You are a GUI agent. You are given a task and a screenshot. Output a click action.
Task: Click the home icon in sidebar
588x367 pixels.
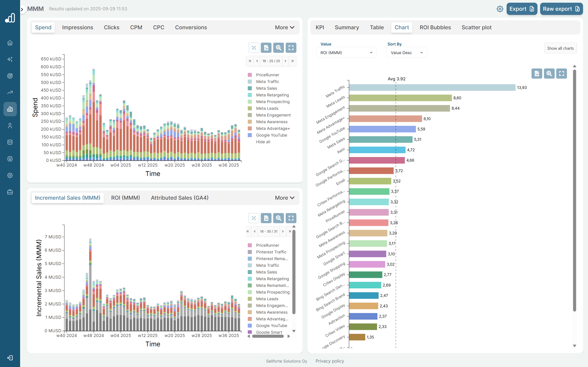(10, 43)
